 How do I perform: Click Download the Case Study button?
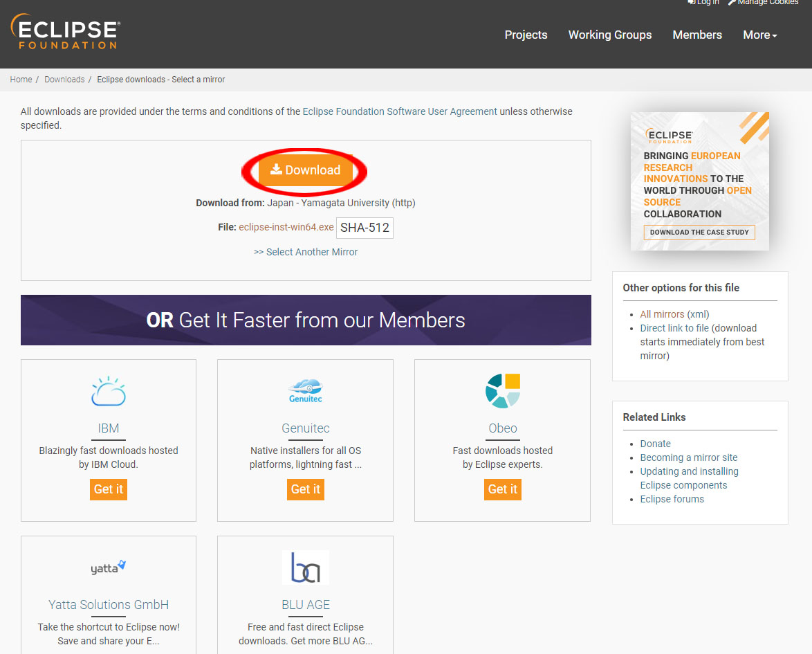pos(699,232)
